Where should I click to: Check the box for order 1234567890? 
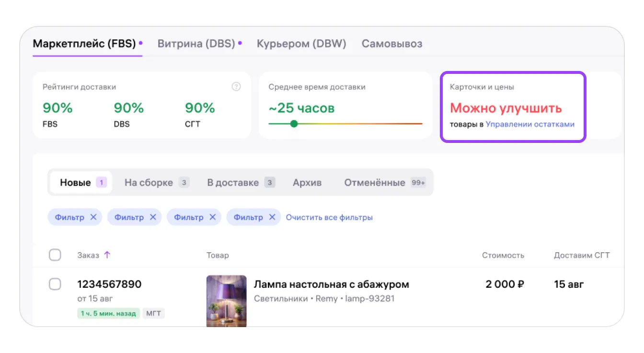(55, 284)
